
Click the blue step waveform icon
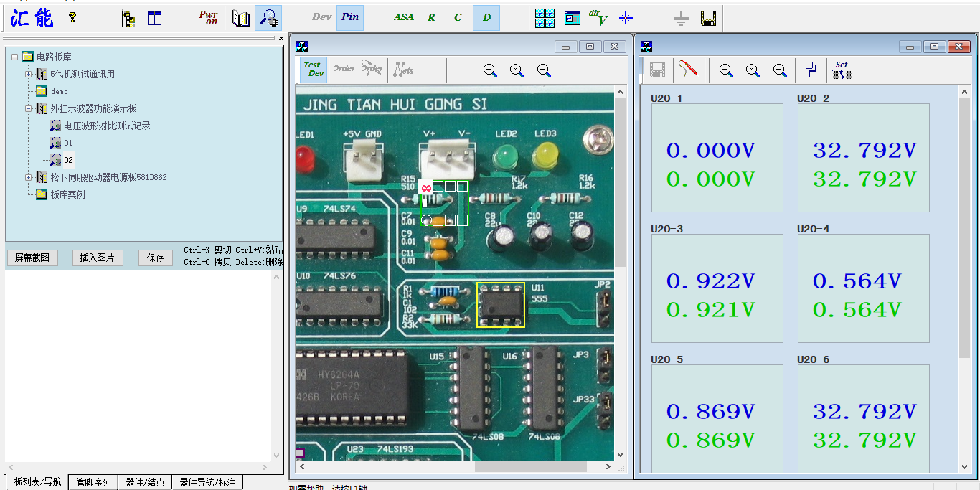coord(811,70)
